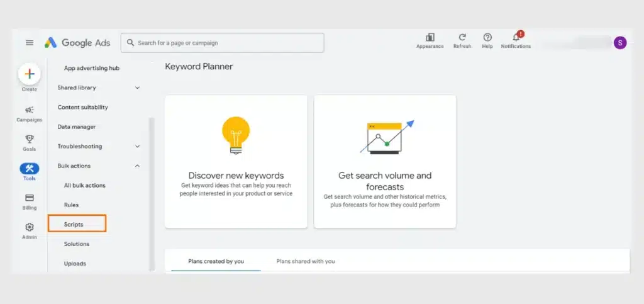Open Get search volume and forecasts card
This screenshot has height=304, width=644.
[385, 162]
